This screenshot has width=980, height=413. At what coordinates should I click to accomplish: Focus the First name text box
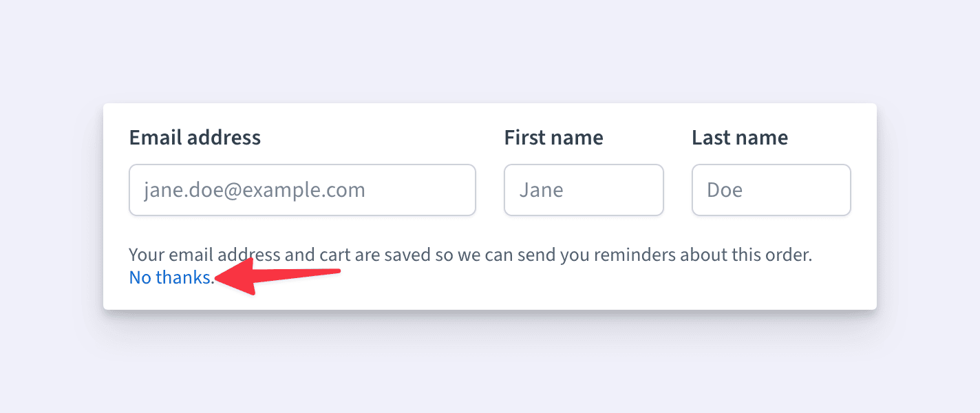[584, 190]
